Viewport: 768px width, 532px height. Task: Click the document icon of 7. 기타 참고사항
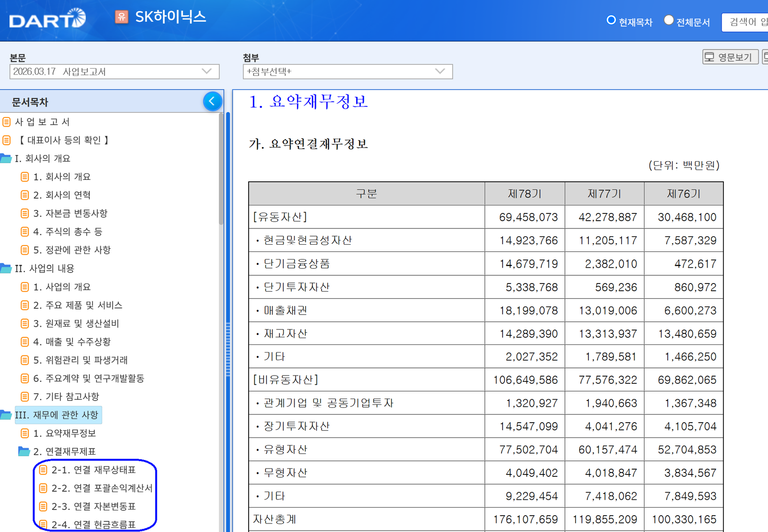pos(25,397)
